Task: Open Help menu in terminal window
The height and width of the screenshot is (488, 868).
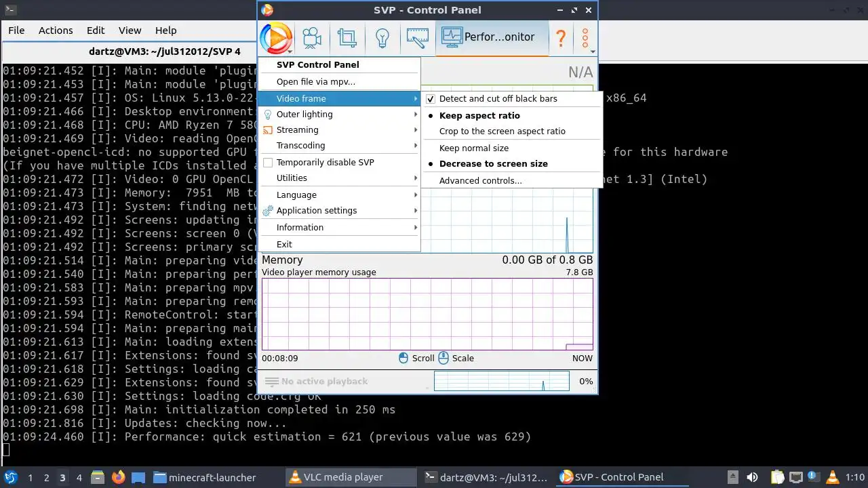Action: 165,30
